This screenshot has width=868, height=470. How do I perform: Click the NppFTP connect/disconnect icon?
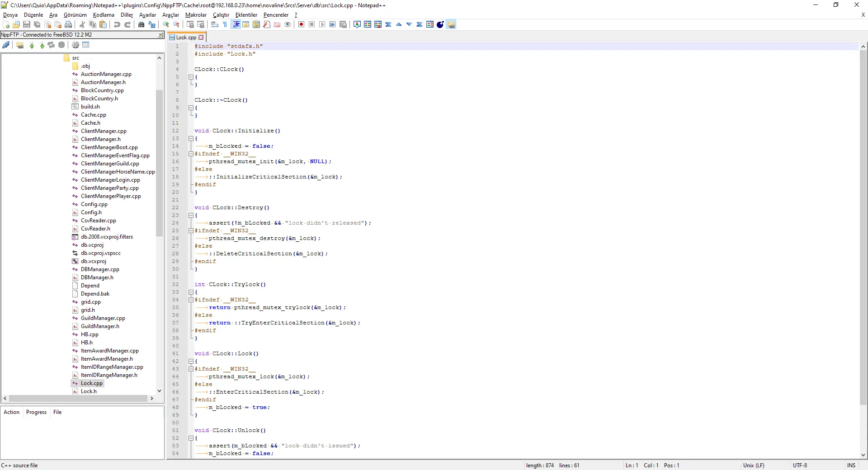tap(6, 45)
